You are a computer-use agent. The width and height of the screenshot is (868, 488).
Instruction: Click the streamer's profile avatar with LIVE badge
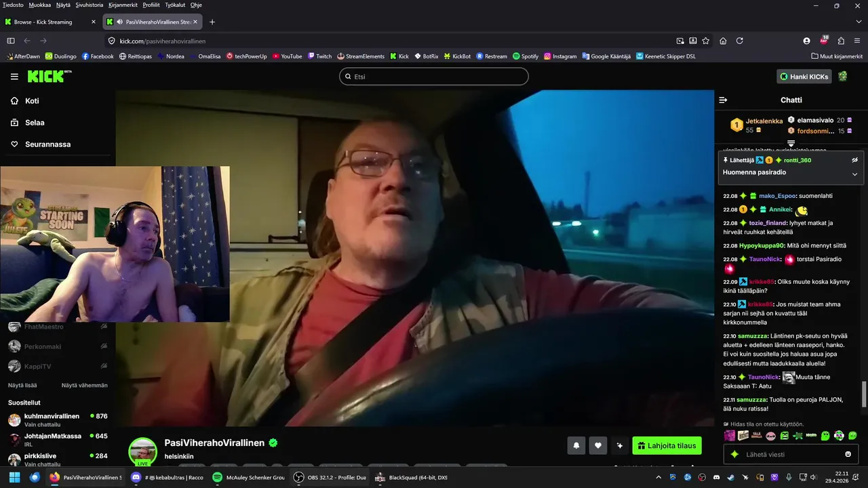[x=142, y=452]
